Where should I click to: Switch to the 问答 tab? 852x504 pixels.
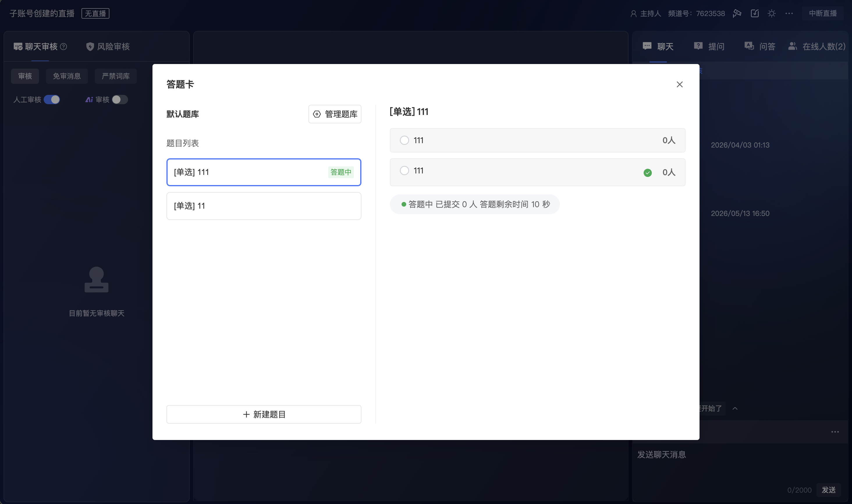tap(760, 47)
